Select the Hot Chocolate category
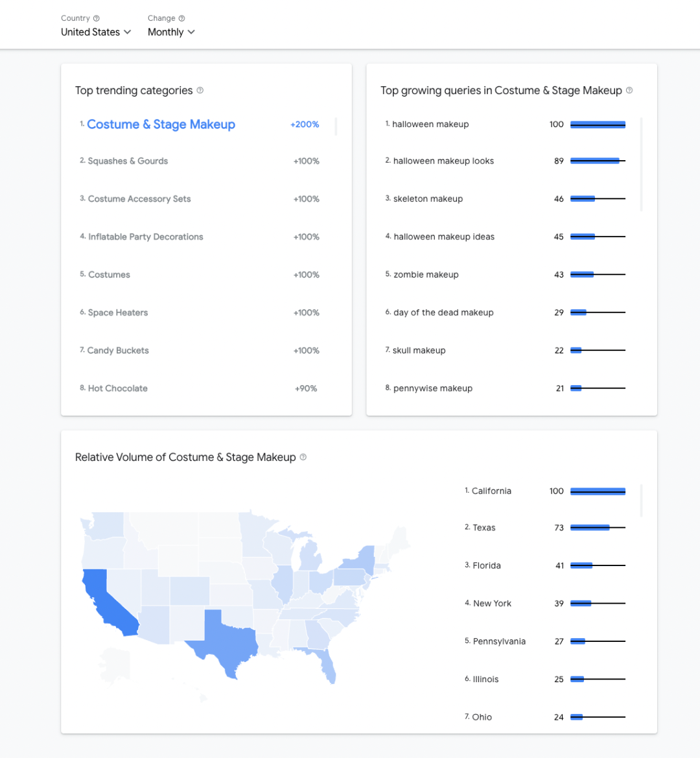 click(118, 388)
